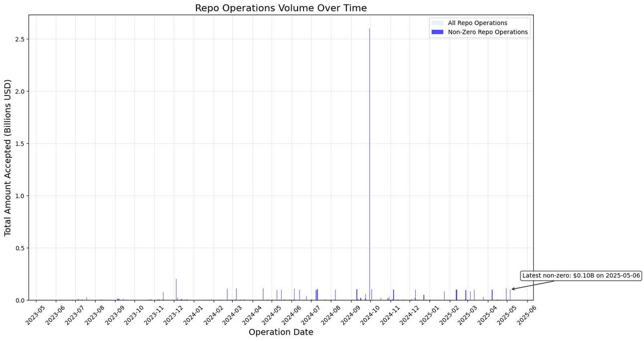
Task: Click the 'Latest non-zero: $0.10B' annotation box
Action: tap(581, 275)
